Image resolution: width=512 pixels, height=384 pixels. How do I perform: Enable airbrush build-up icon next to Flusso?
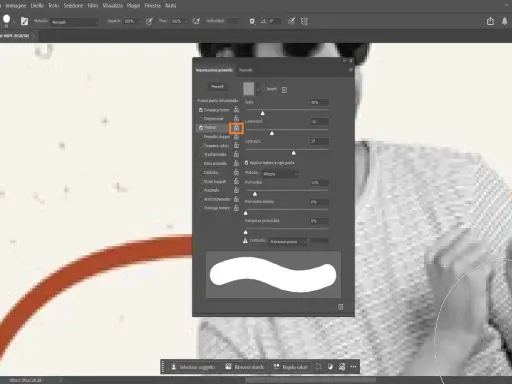196,21
